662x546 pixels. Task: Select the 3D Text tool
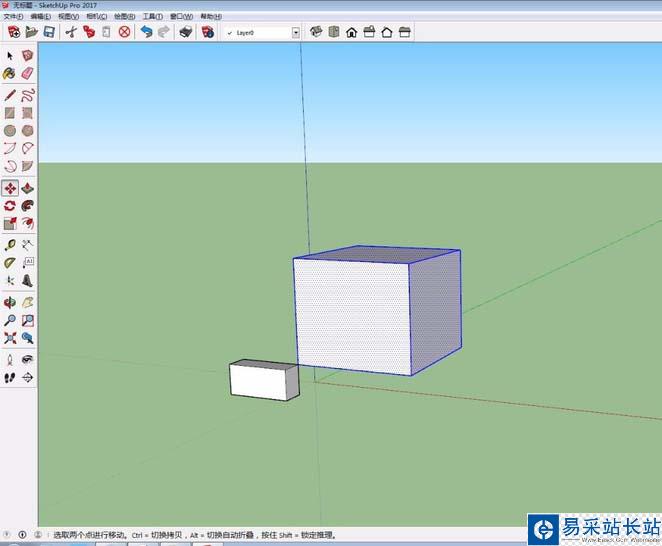tap(27, 280)
